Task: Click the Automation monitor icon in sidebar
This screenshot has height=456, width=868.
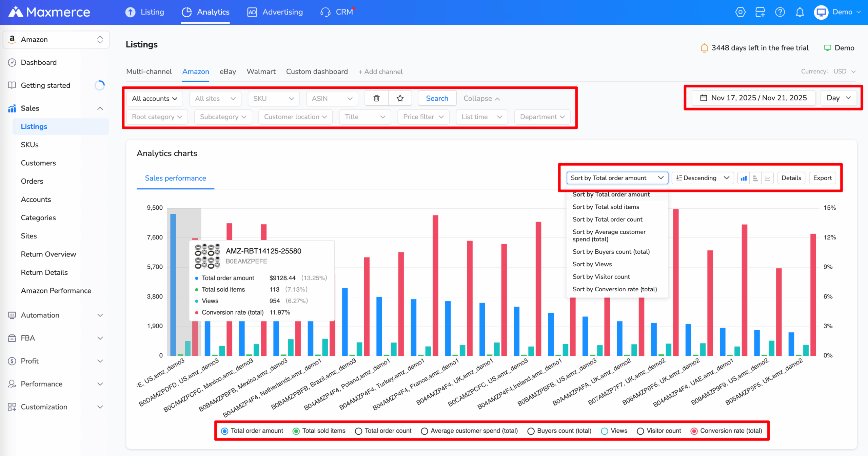Action: pos(12,315)
